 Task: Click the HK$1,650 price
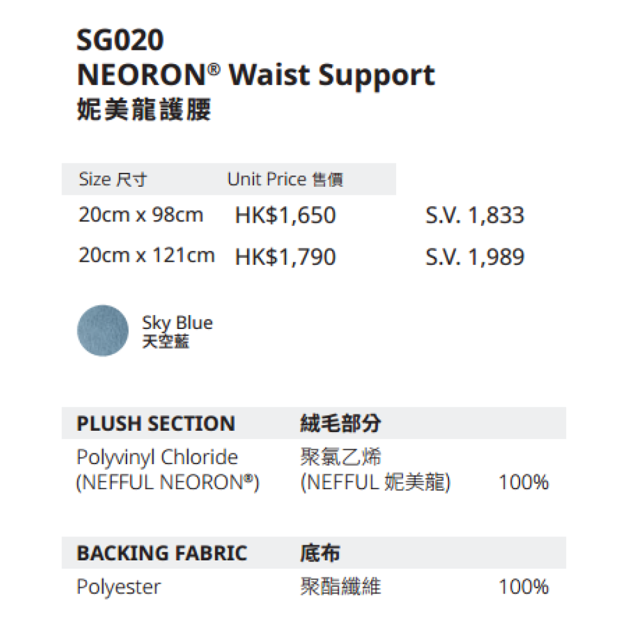(286, 215)
